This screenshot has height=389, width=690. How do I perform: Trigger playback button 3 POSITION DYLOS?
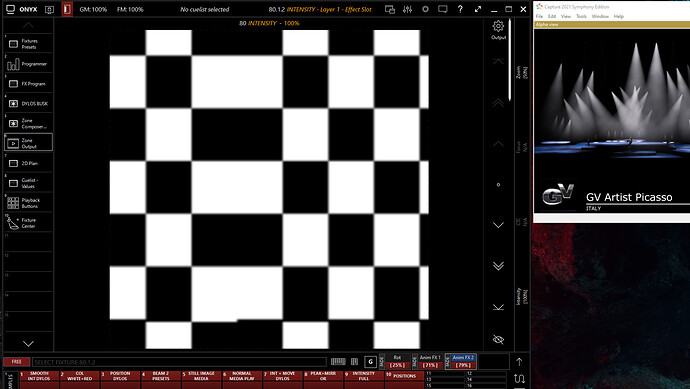[x=120, y=379]
